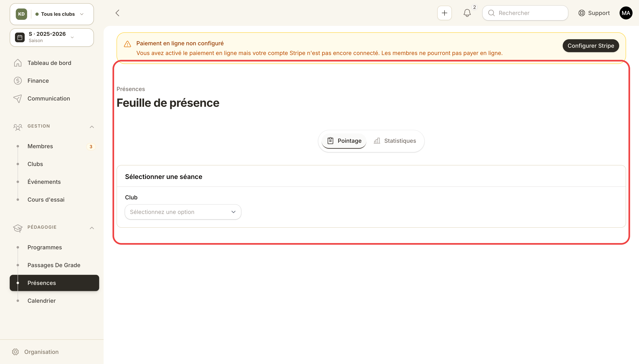639x364 pixels.
Task: Click the back arrow in the header
Action: [118, 13]
